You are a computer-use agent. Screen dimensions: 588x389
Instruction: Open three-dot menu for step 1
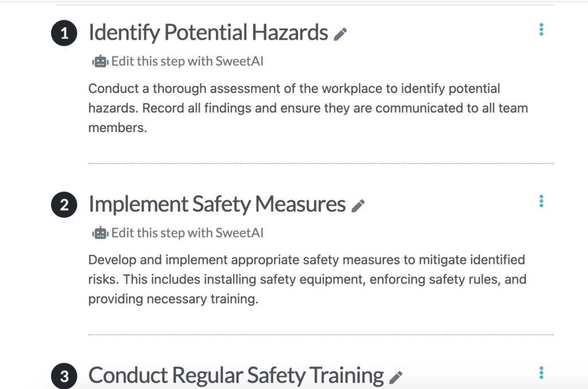coord(541,30)
